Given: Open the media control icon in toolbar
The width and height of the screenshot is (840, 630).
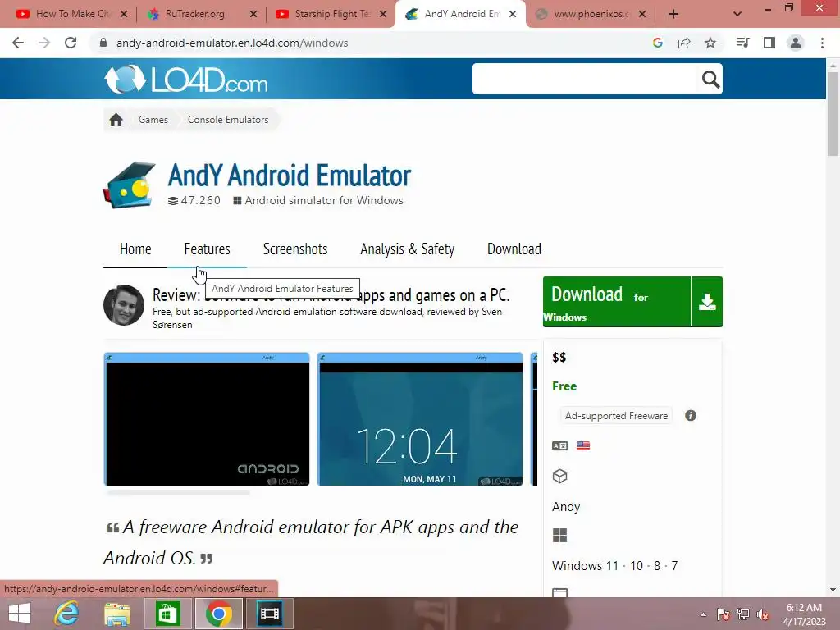Looking at the screenshot, I should (742, 43).
